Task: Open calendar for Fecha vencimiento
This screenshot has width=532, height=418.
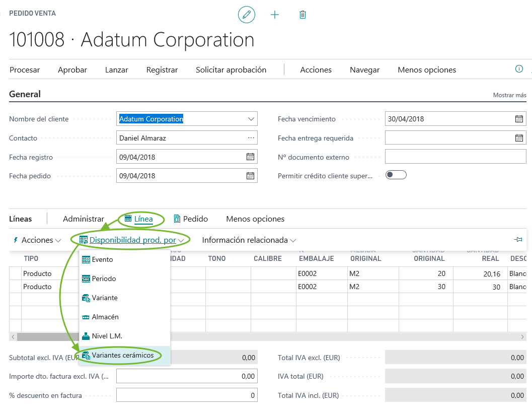Action: click(x=519, y=119)
